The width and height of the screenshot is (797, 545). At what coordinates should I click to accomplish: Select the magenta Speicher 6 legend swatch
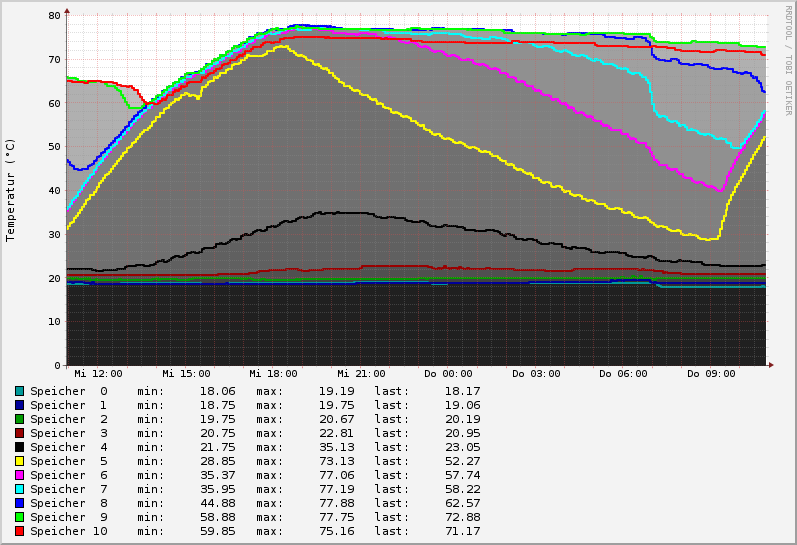(19, 475)
